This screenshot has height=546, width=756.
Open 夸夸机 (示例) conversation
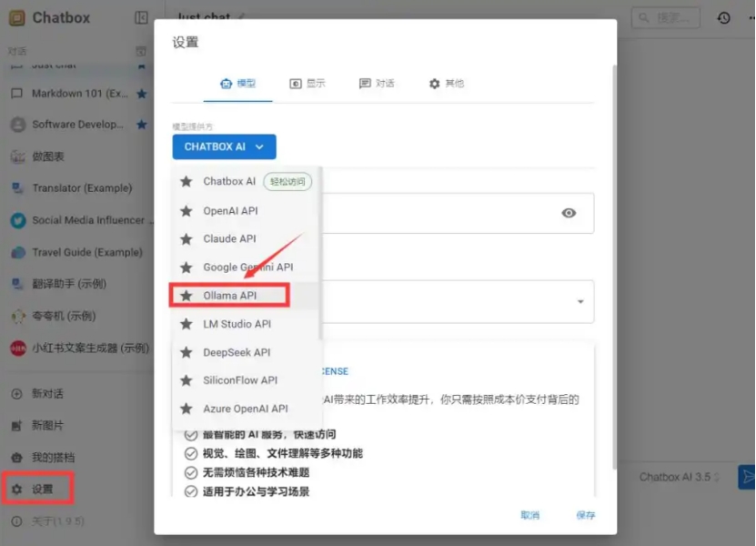click(x=79, y=316)
